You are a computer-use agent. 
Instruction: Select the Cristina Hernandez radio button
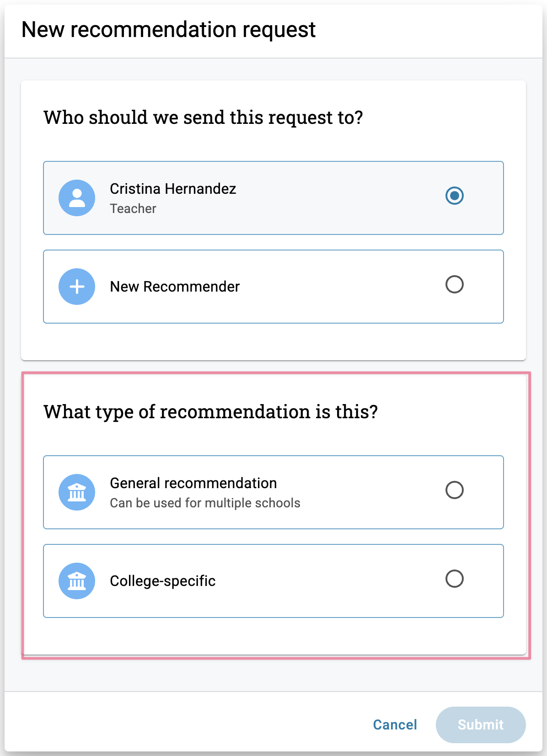pyautogui.click(x=454, y=196)
